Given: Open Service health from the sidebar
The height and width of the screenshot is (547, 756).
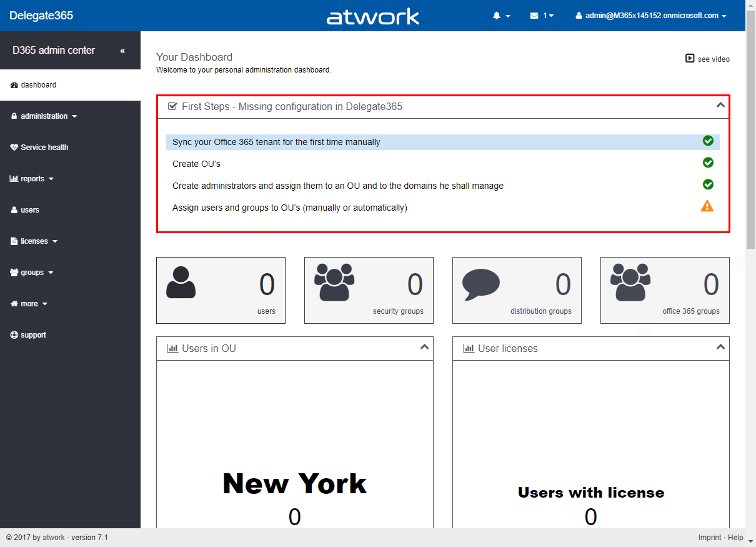Looking at the screenshot, I should coord(44,148).
